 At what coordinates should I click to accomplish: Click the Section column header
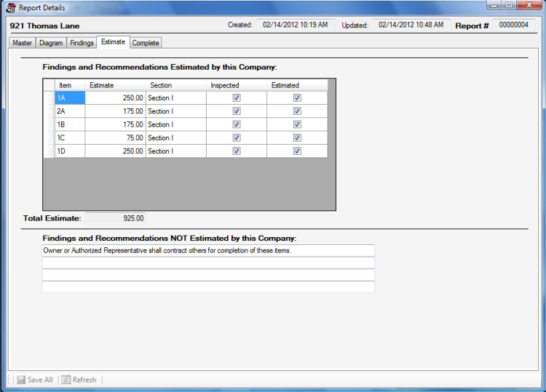pyautogui.click(x=176, y=85)
